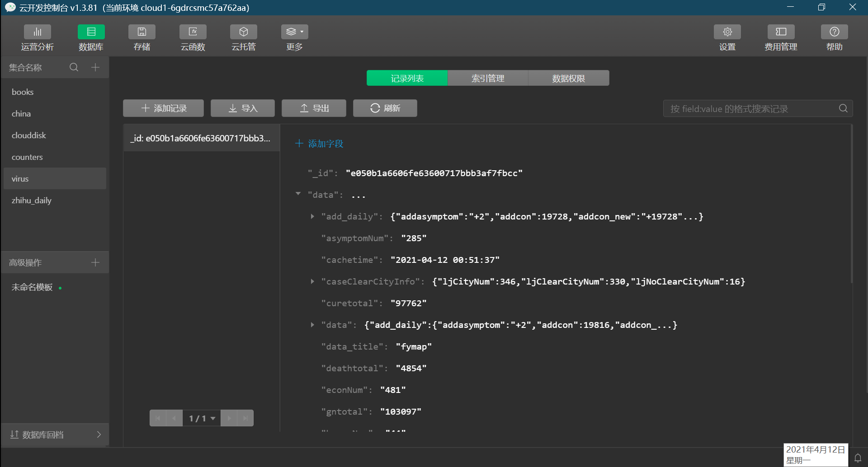
Task: Click the 导出 export button
Action: 314,108
